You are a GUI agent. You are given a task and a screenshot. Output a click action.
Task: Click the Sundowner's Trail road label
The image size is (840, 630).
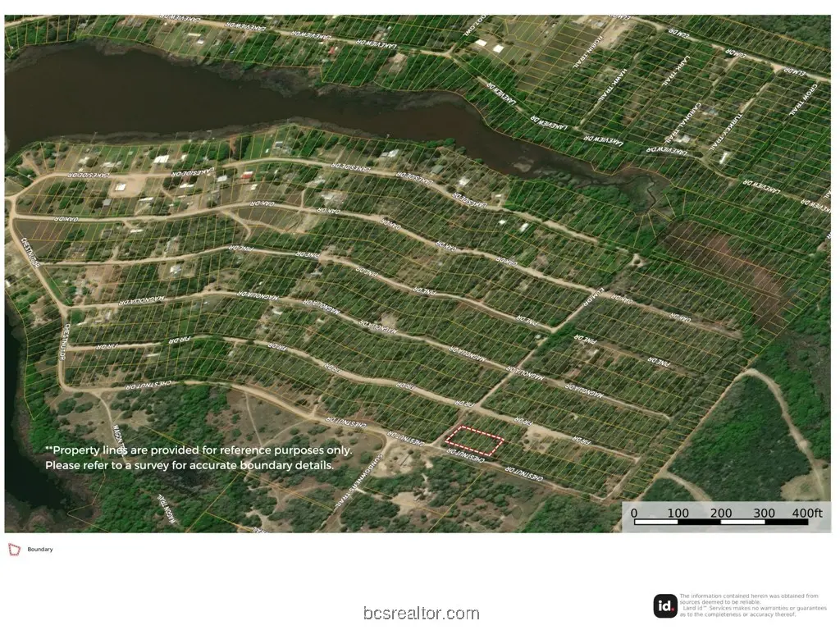[358, 481]
